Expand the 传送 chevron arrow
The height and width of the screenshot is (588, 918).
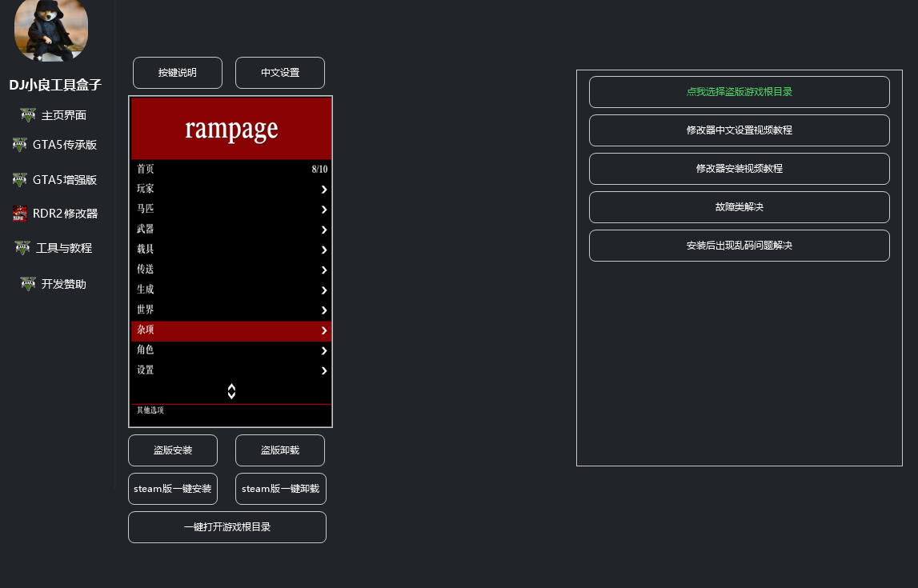[x=324, y=270]
